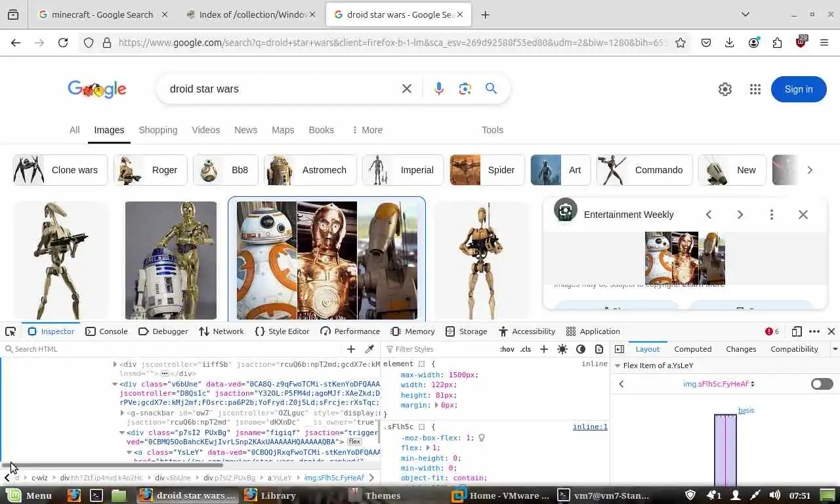Toggle light color scheme simulation sun icon
Image resolution: width=840 pixels, height=504 pixels.
click(562, 349)
